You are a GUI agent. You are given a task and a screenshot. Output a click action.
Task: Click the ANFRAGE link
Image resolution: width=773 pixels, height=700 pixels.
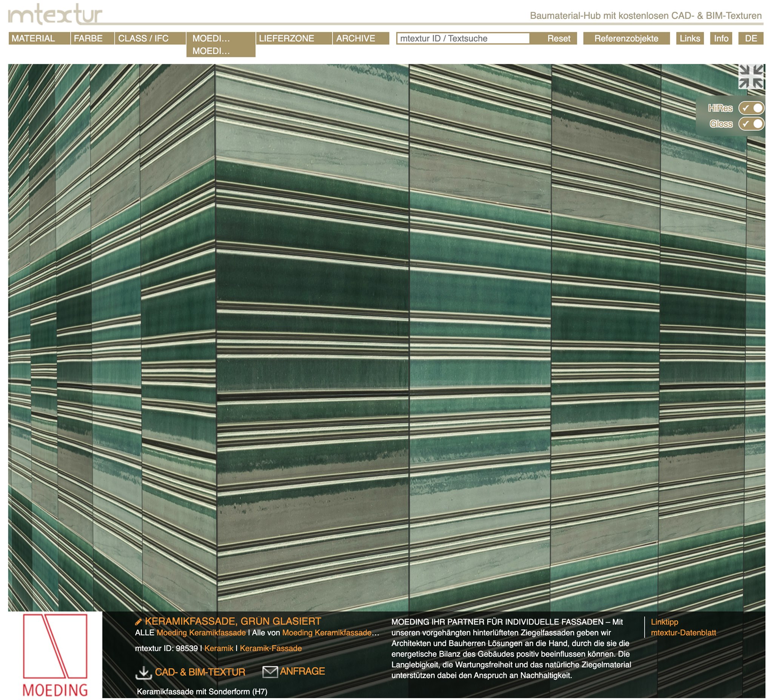point(302,671)
